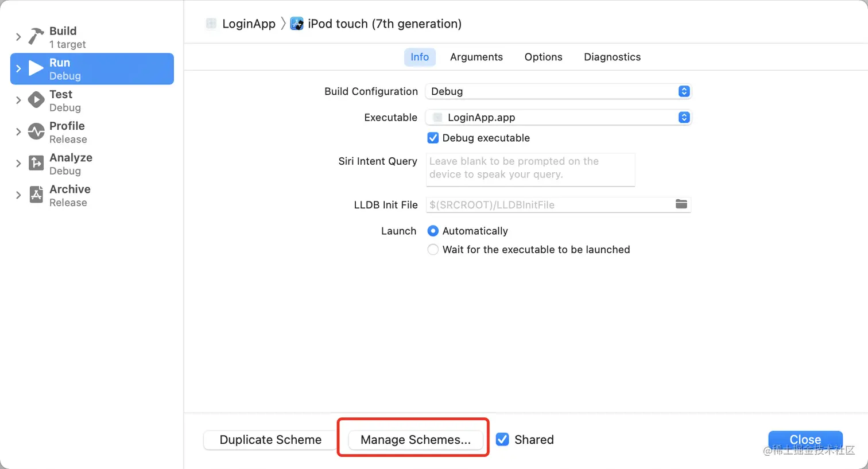Browse for LLDB Init File folder icon
The image size is (868, 469).
point(681,204)
